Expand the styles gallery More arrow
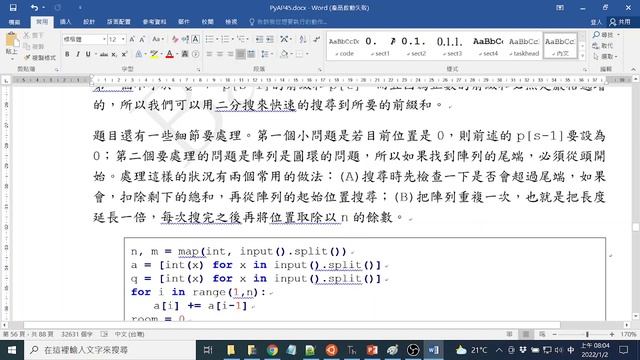This screenshot has width=640, height=360. (x=582, y=56)
